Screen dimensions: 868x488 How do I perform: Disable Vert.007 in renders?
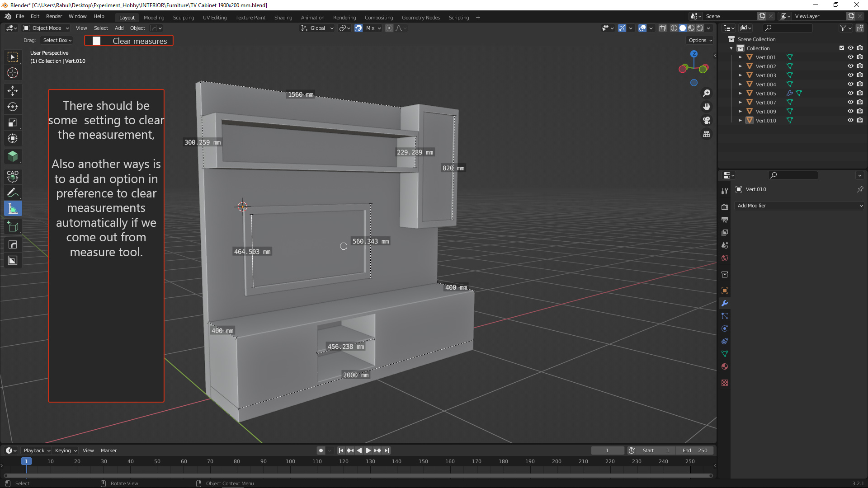coord(859,103)
